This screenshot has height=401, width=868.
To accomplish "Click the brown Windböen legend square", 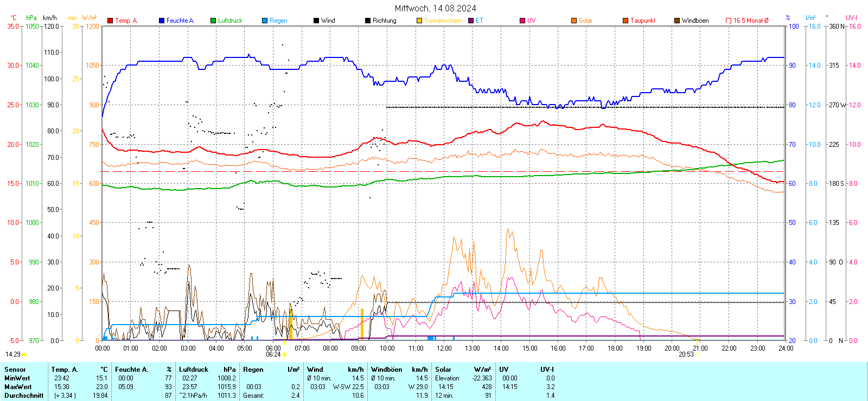I will click(677, 21).
